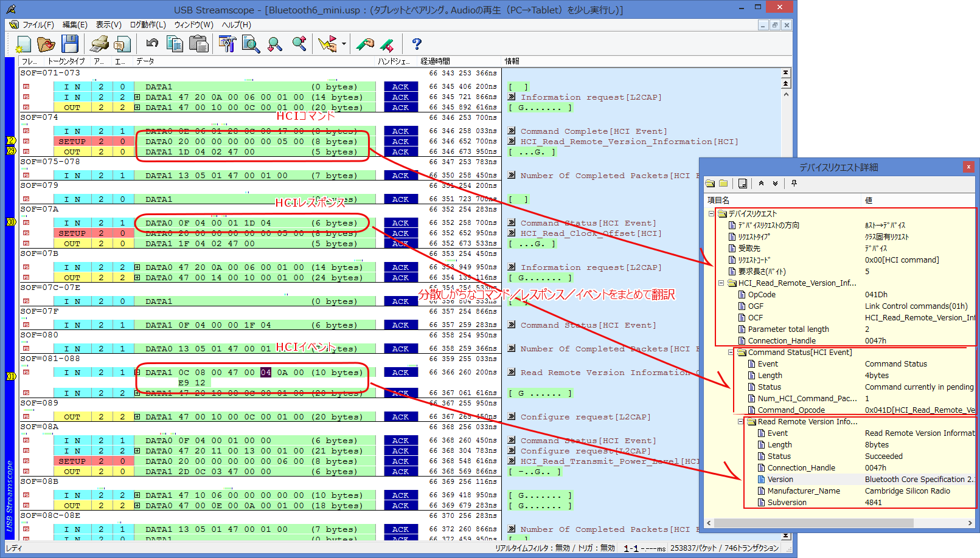Viewport: 980px width, 558px height.
Task: Pin the device request detail panel
Action: (794, 183)
